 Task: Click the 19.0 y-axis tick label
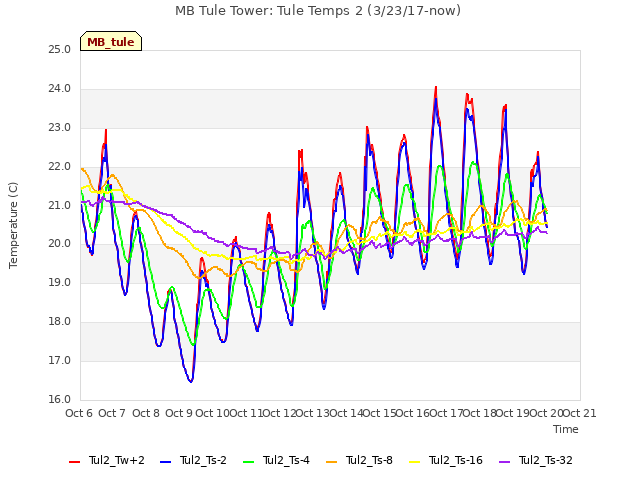tap(60, 283)
